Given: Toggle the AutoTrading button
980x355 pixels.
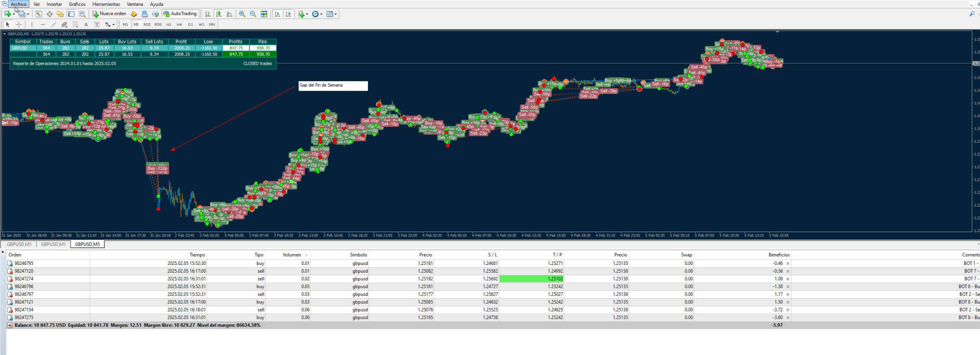Looking at the screenshot, I should tap(180, 14).
